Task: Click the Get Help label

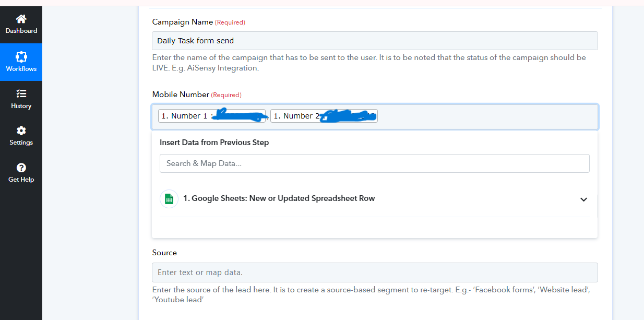Action: point(21,180)
